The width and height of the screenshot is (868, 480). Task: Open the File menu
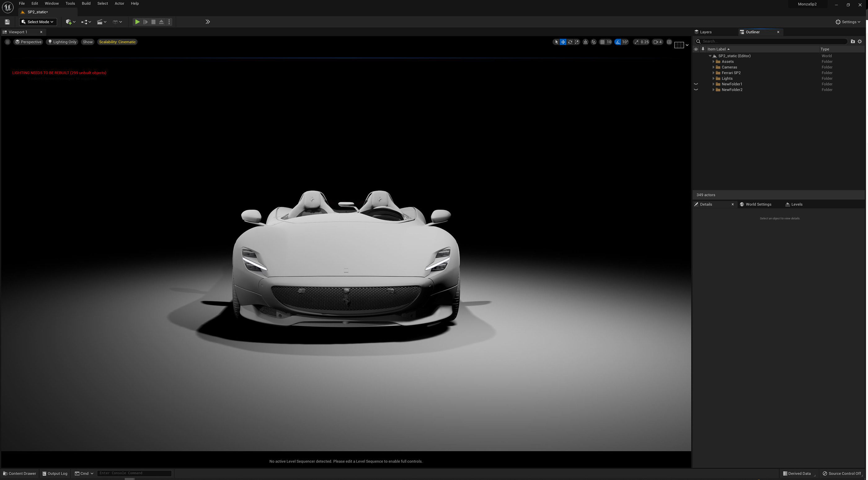point(22,3)
